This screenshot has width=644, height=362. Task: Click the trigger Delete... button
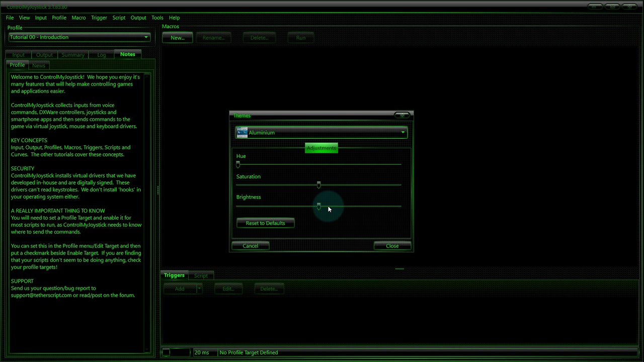coord(269,289)
